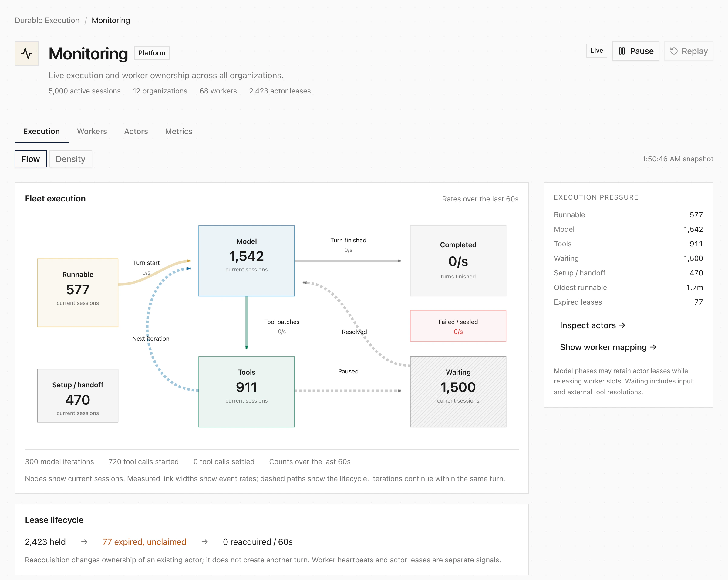Click the Live status badge
Image resolution: width=728 pixels, height=580 pixels.
tap(596, 51)
